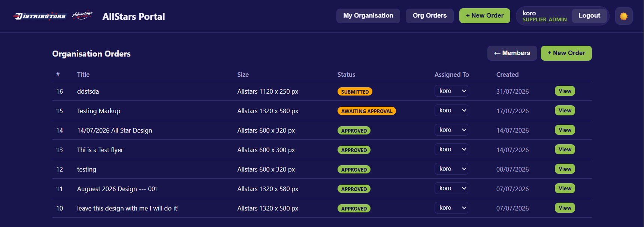Image resolution: width=644 pixels, height=227 pixels.
Task: View the Testing Markup order
Action: pos(565,111)
